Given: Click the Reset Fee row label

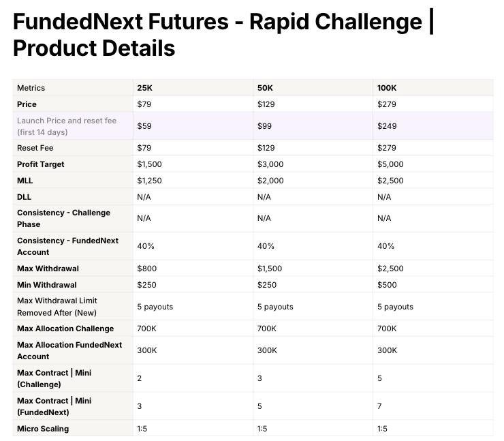Looking at the screenshot, I should (35, 148).
